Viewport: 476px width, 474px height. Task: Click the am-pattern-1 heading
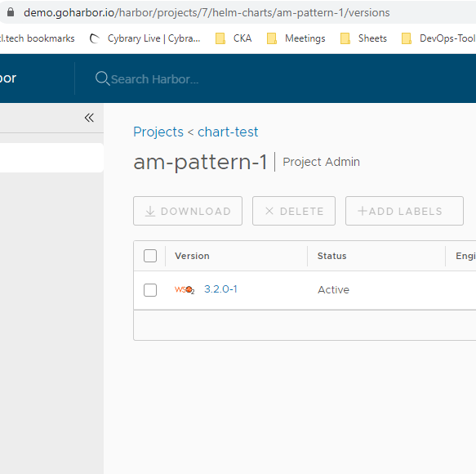[x=200, y=162]
